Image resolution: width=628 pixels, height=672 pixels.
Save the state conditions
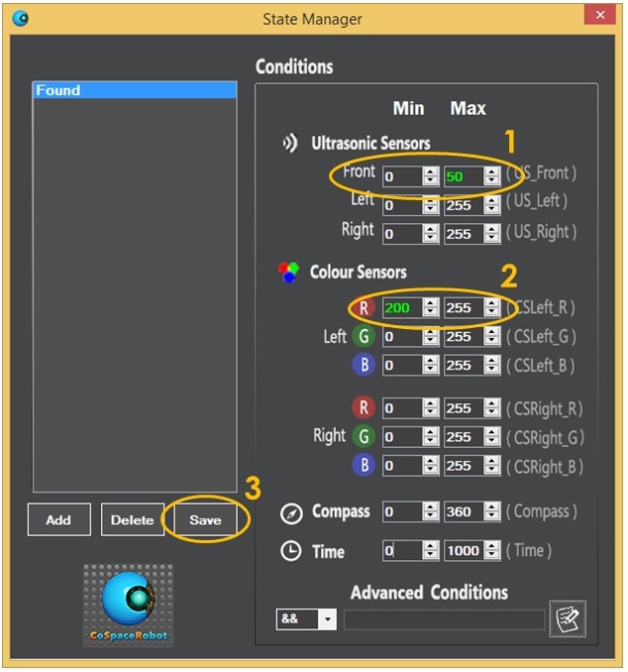tap(205, 519)
